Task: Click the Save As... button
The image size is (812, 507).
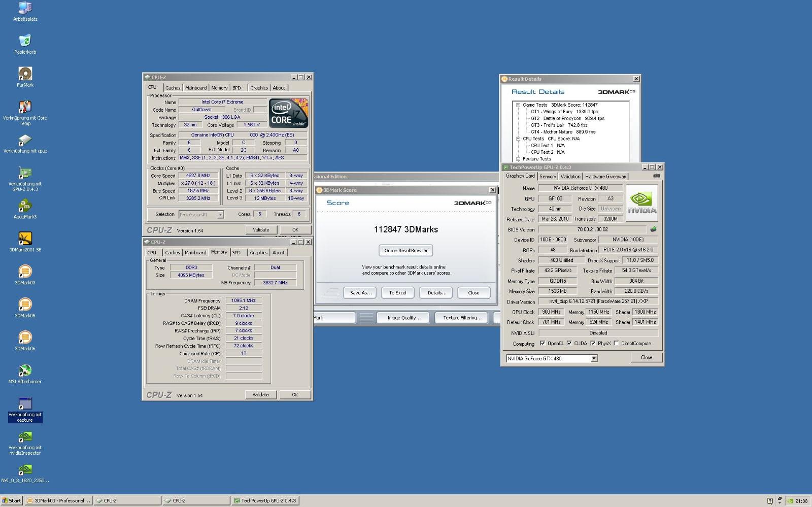Action: [x=361, y=292]
